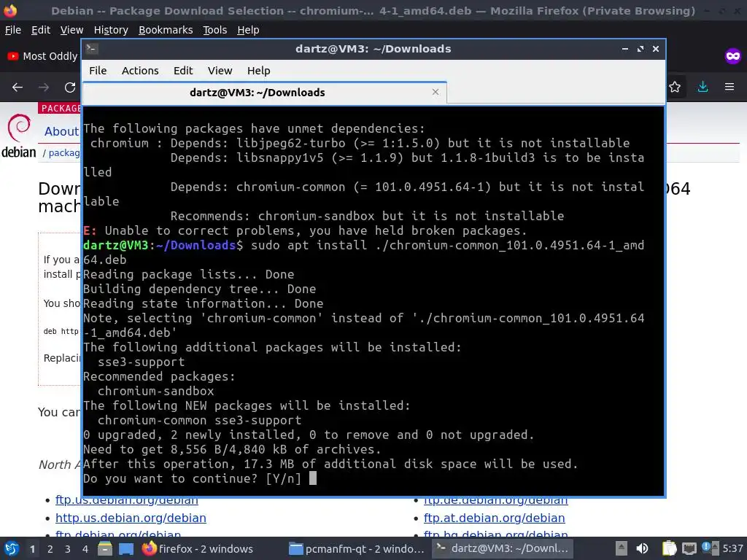Open Firefox hamburger application menu
Viewport: 747px width, 560px height.
coord(729,87)
